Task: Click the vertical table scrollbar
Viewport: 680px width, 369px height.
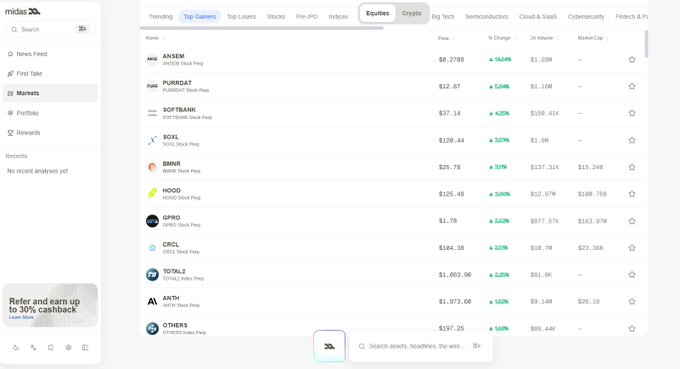Action: tap(647, 43)
